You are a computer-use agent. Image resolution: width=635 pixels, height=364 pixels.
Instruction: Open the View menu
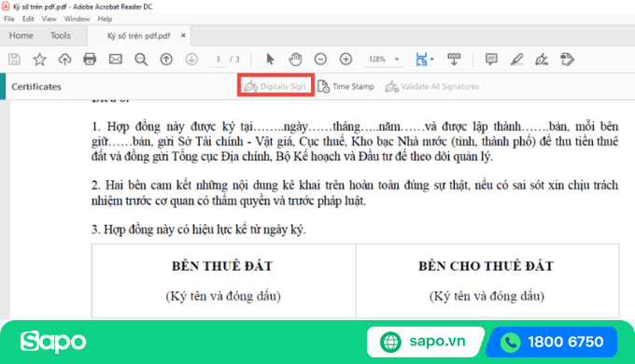[x=49, y=19]
